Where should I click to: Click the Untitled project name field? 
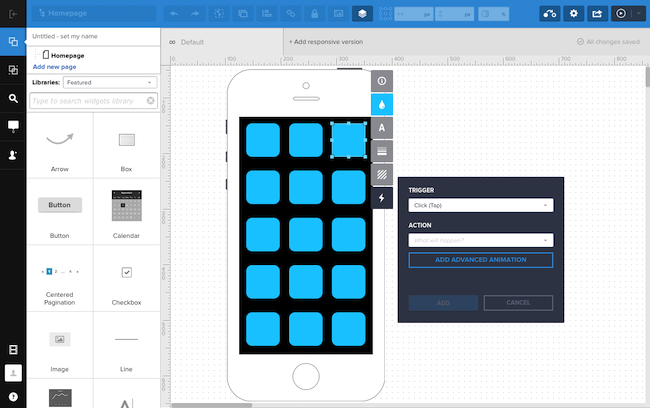[65, 36]
